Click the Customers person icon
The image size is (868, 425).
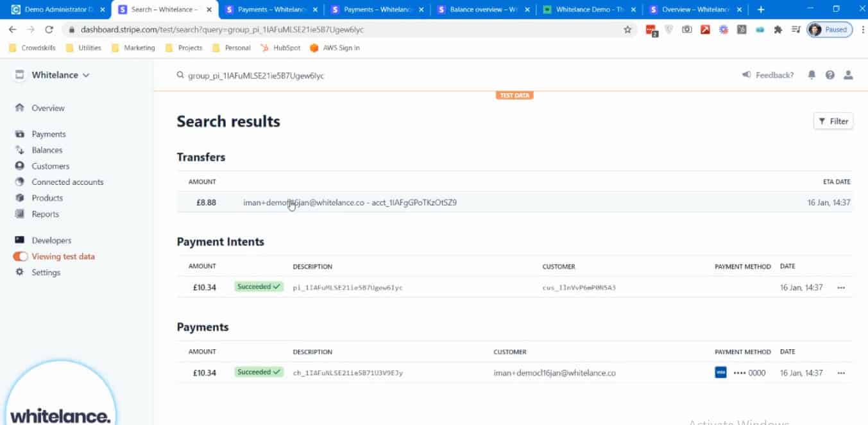pos(19,166)
